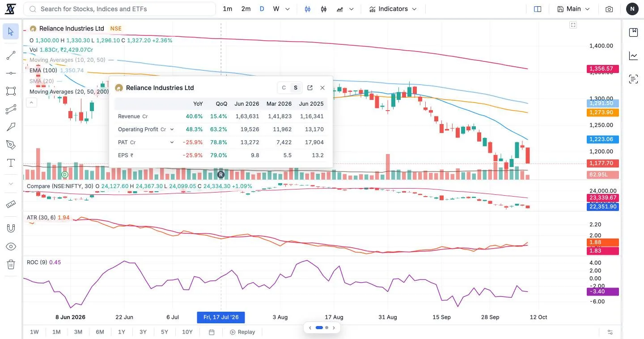Switch to the D daily timeframe
This screenshot has width=644, height=339.
click(x=262, y=9)
